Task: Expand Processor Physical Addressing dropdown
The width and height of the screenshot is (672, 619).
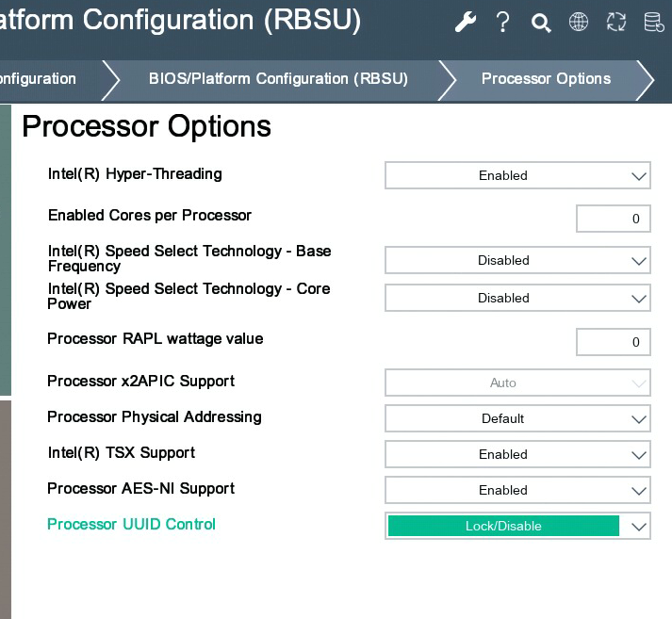Action: click(x=517, y=418)
